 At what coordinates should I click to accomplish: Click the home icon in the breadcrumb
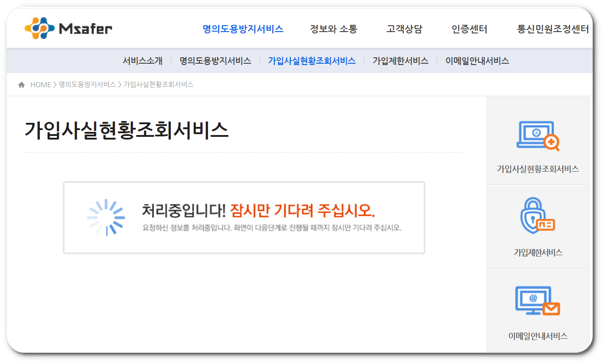[x=21, y=84]
